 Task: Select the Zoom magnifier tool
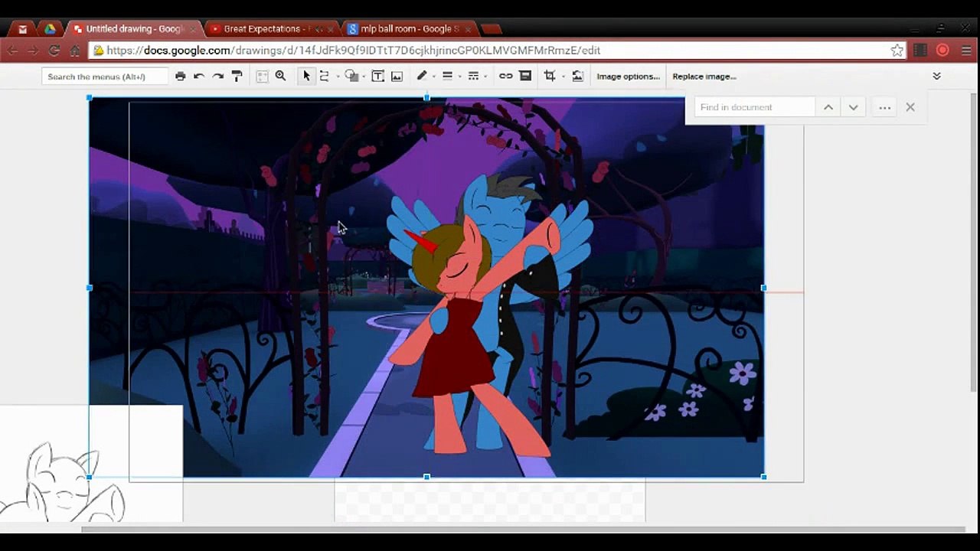click(280, 76)
